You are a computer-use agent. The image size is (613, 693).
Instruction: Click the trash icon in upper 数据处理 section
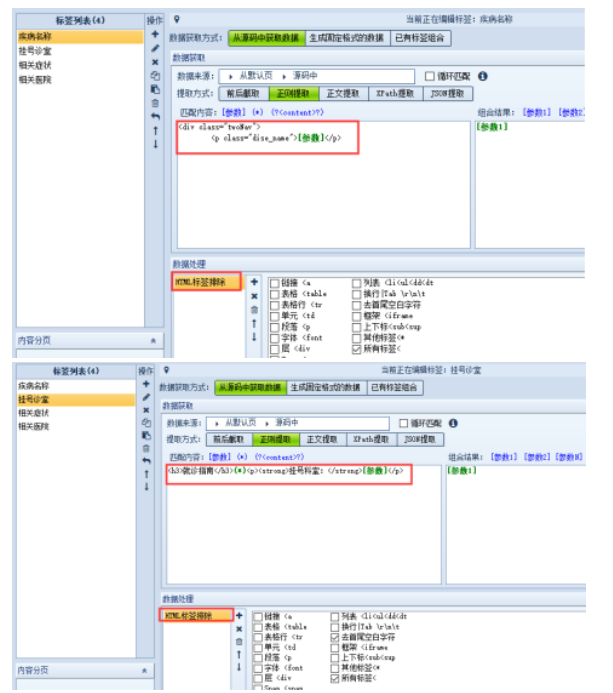click(x=253, y=310)
